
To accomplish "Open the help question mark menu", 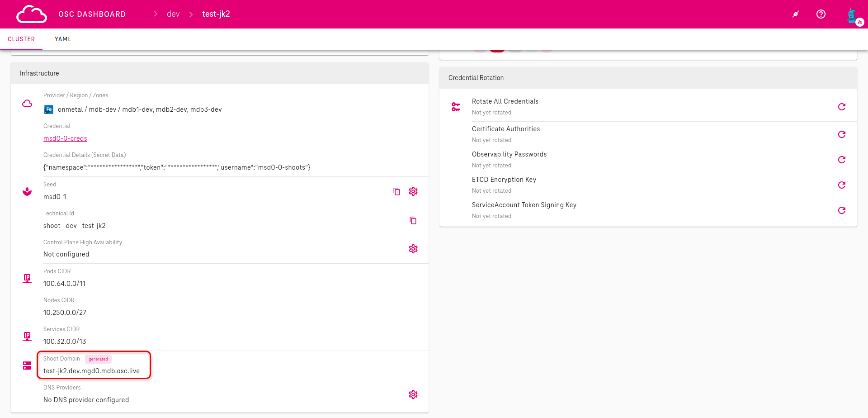I will (x=821, y=14).
